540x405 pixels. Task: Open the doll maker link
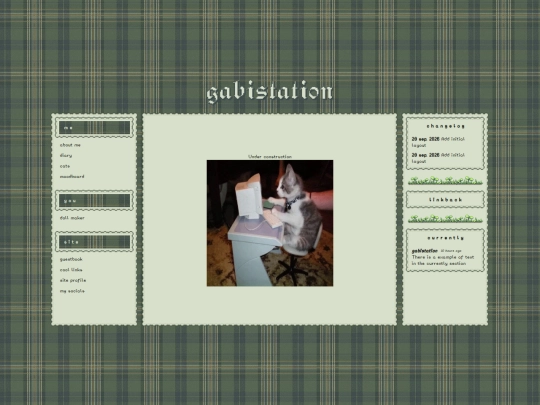[72, 218]
